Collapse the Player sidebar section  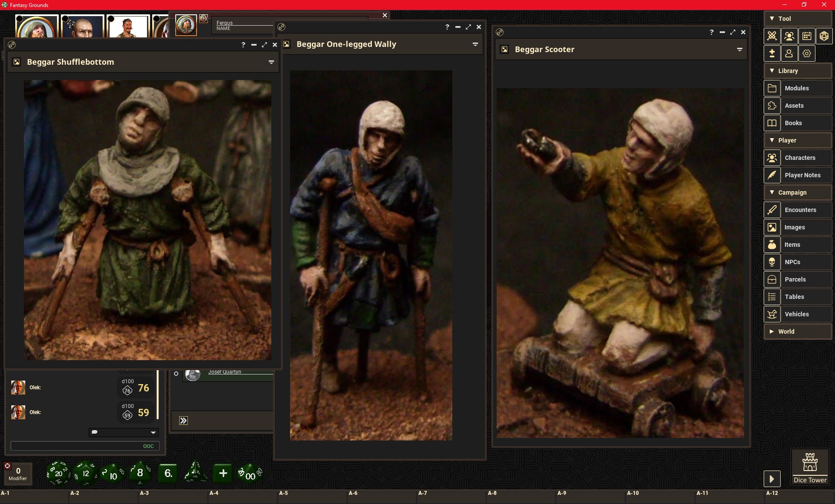798,140
